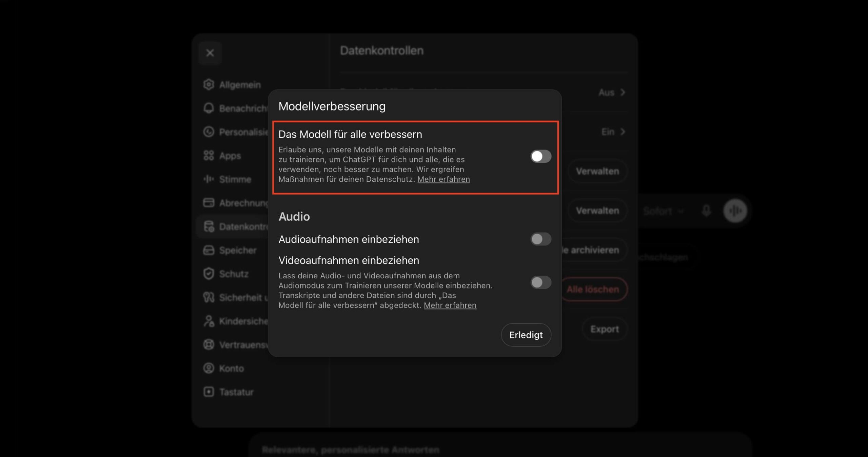Toggle 'Das Modell für alle verbessern' switch
The height and width of the screenshot is (457, 868).
[x=540, y=156]
